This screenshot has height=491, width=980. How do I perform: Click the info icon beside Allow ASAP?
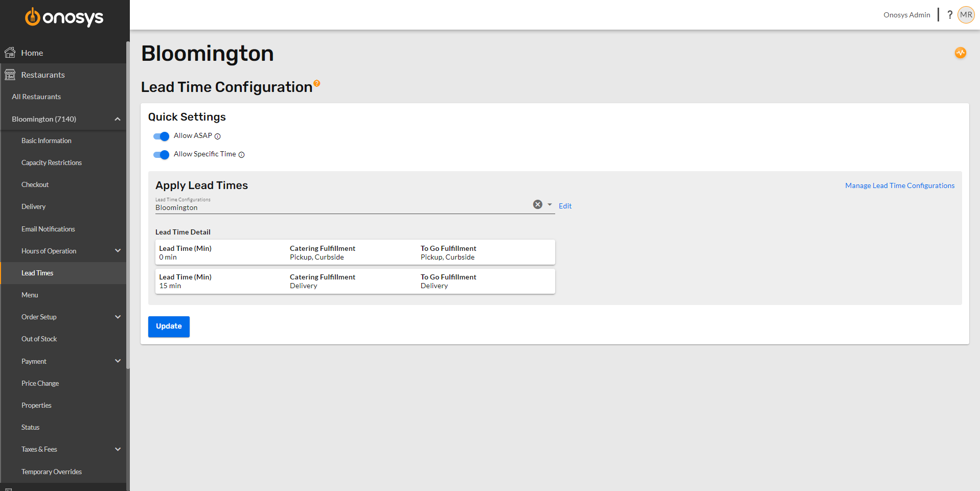pyautogui.click(x=218, y=136)
